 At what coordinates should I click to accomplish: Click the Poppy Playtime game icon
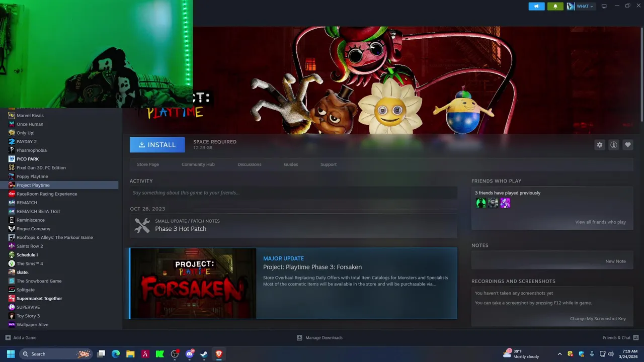pyautogui.click(x=12, y=176)
